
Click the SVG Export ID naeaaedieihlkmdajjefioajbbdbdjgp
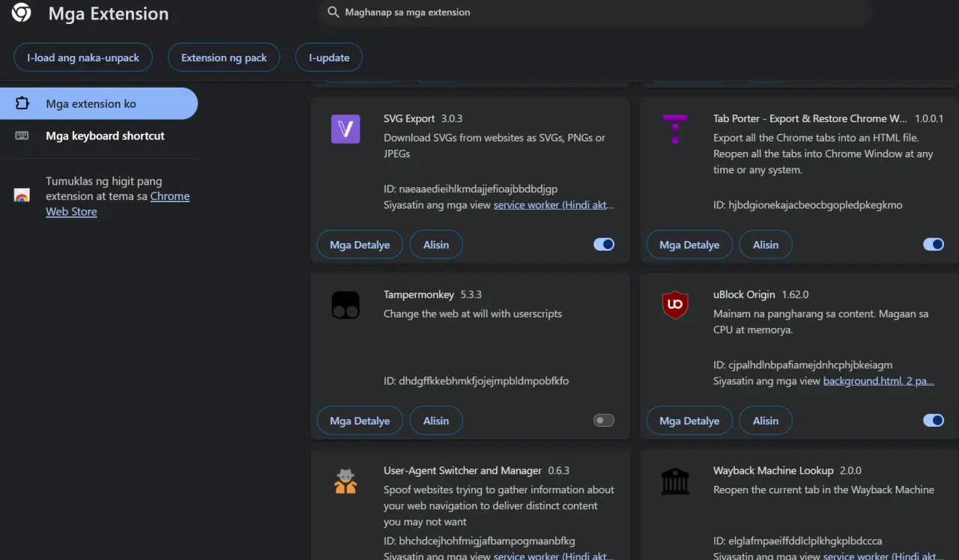click(x=471, y=189)
